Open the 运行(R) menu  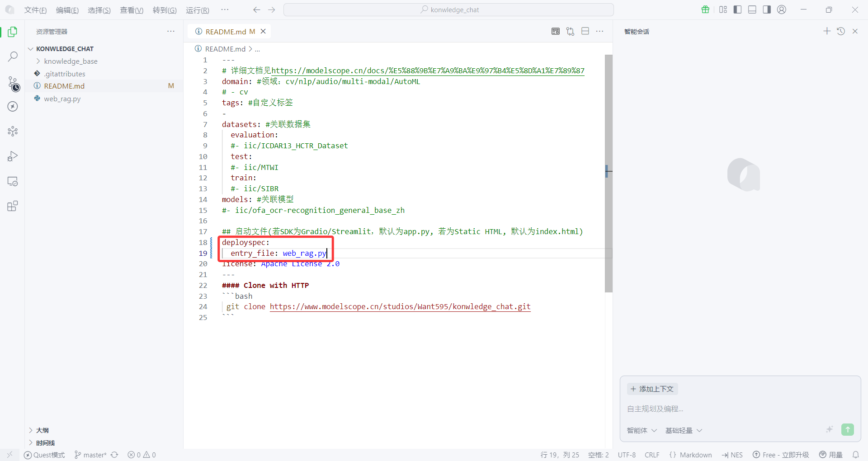click(198, 10)
